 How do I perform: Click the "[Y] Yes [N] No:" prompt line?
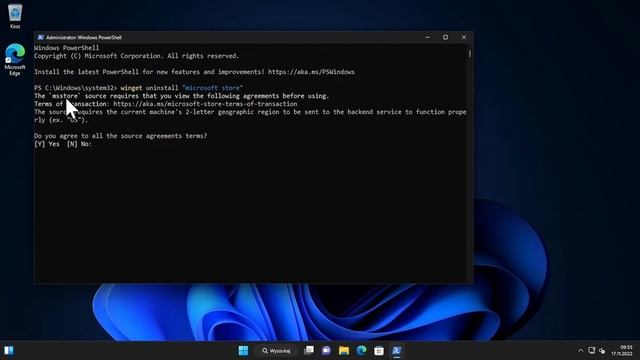[x=63, y=144]
